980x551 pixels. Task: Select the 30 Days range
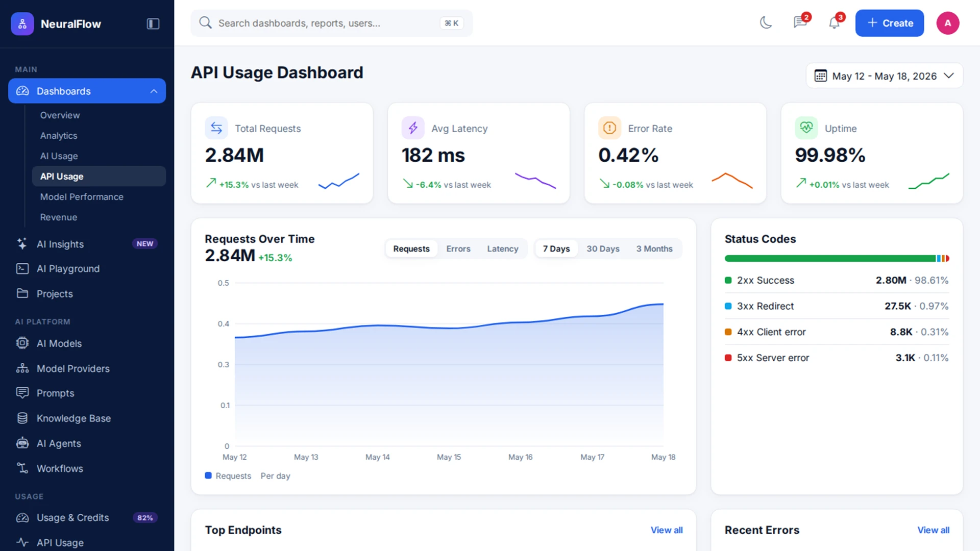[x=603, y=249]
